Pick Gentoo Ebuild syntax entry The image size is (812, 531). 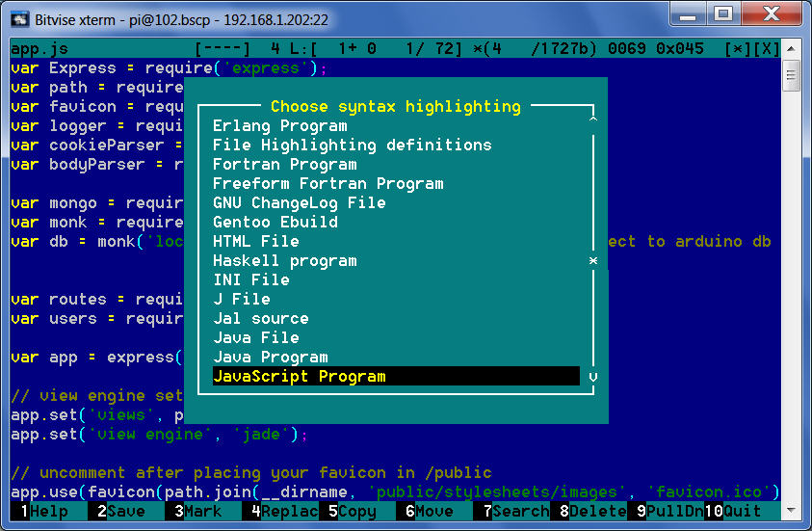point(275,223)
